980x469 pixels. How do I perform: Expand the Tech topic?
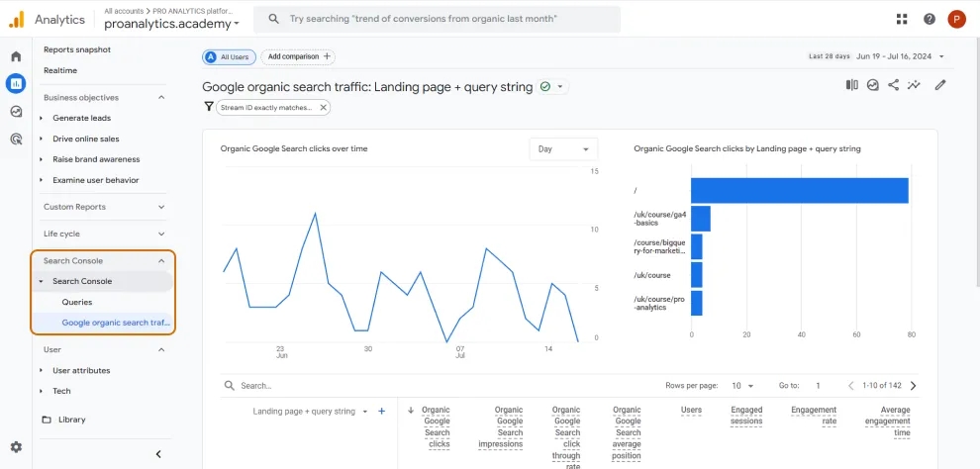(x=42, y=391)
